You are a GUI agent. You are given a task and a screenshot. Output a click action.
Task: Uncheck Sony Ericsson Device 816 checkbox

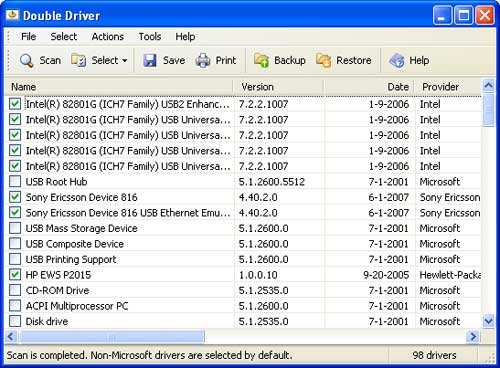[15, 197]
